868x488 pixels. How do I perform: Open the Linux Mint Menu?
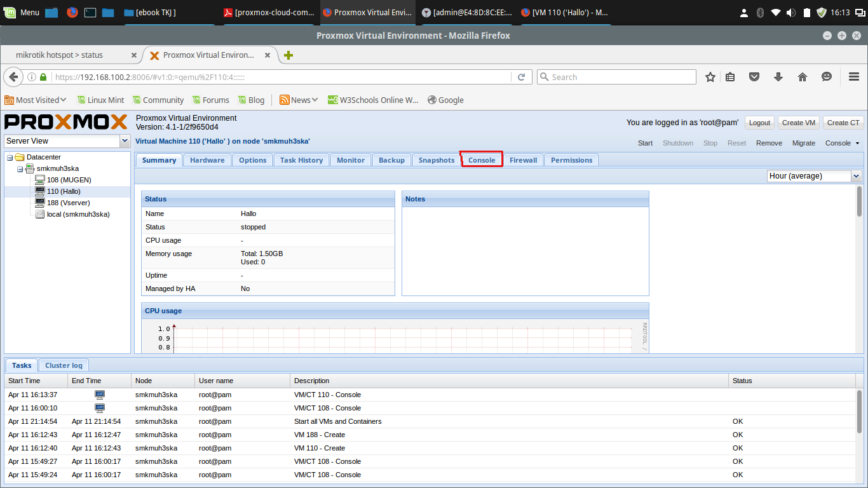pos(22,12)
